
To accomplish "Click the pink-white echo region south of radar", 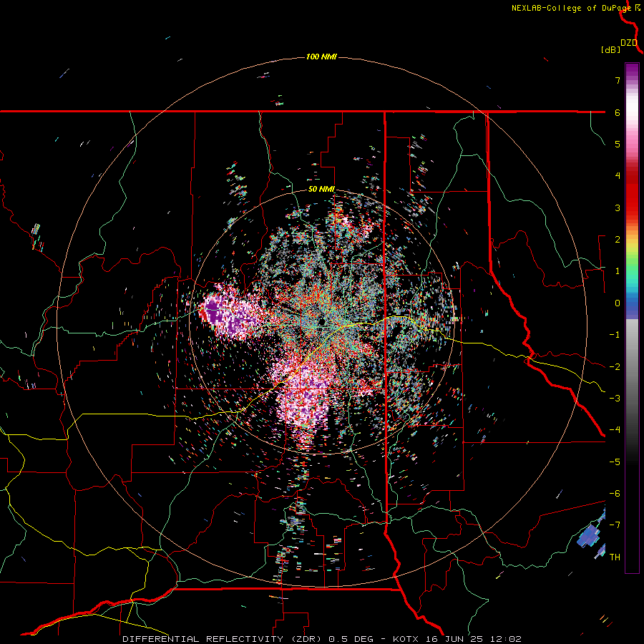I will pyautogui.click(x=304, y=394).
